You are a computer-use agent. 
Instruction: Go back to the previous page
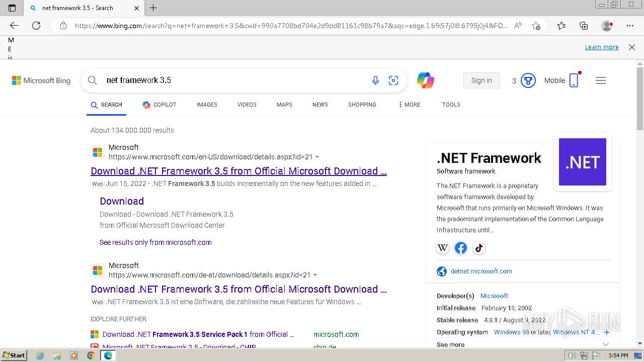pos(14,26)
